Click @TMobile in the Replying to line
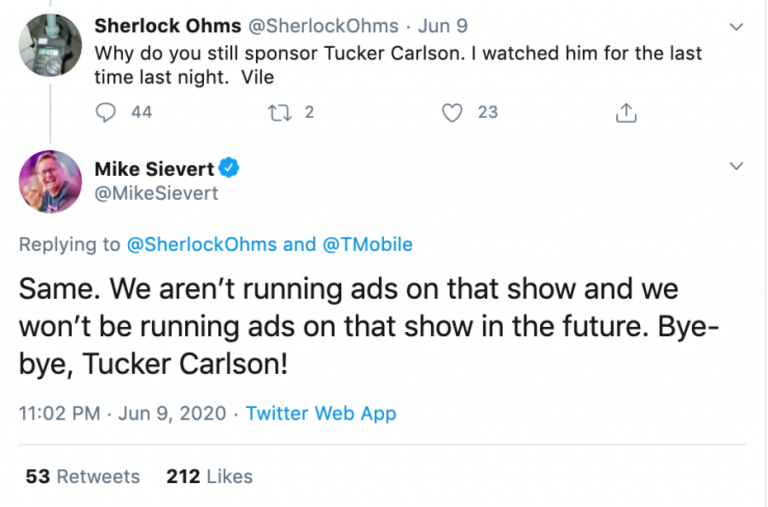The width and height of the screenshot is (768, 507). [367, 244]
